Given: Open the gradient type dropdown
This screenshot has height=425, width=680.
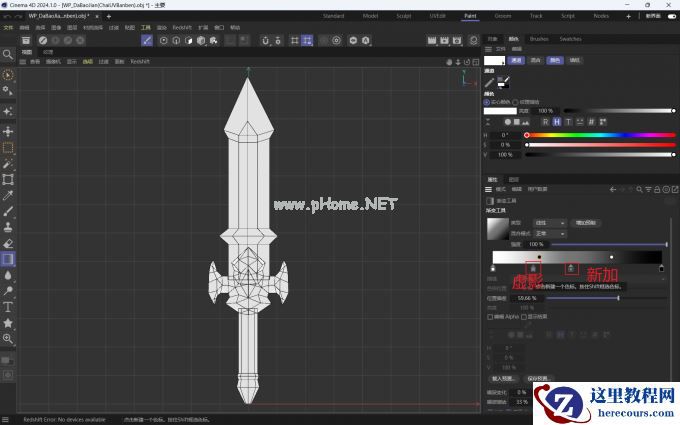Looking at the screenshot, I should point(549,223).
